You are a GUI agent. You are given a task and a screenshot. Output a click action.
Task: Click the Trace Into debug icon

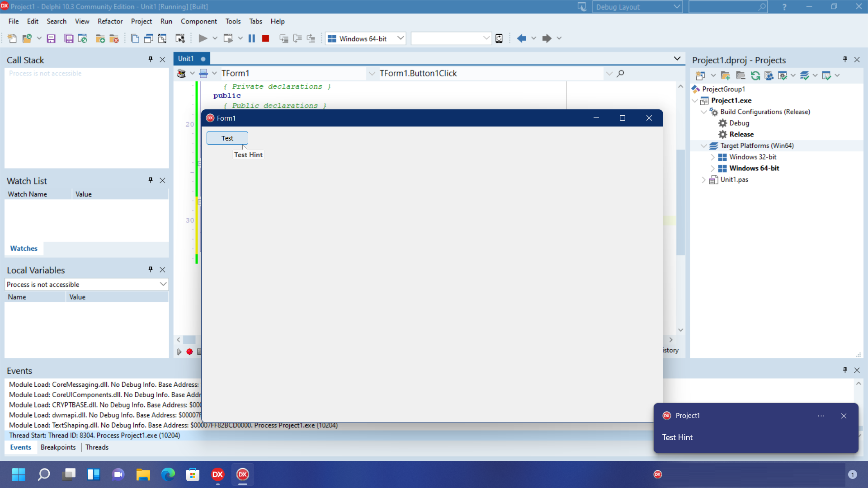pyautogui.click(x=284, y=38)
